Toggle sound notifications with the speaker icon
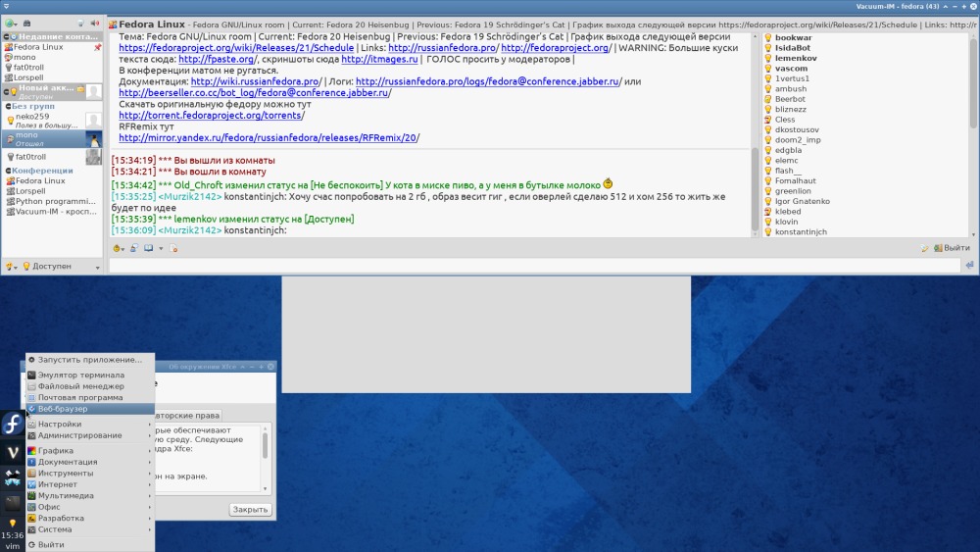 pos(95,24)
